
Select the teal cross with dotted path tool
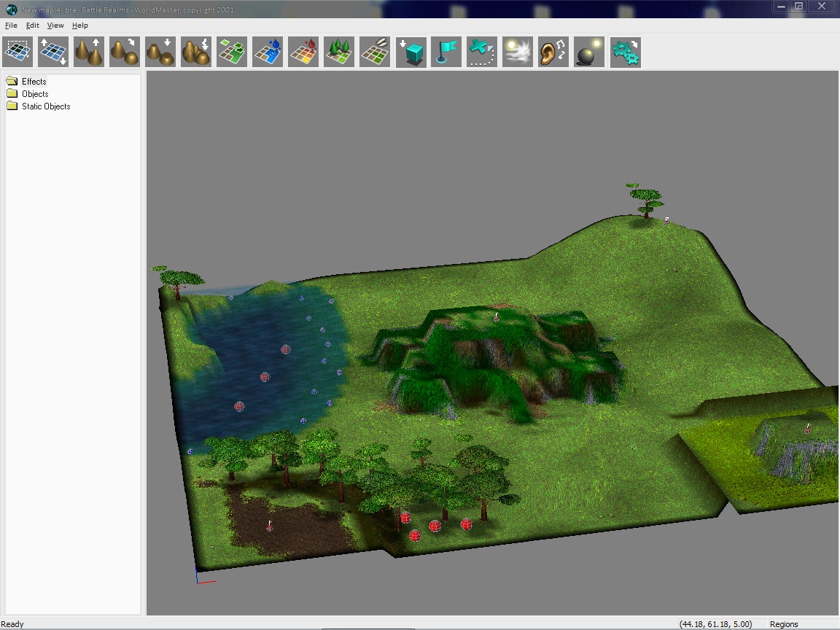482,52
